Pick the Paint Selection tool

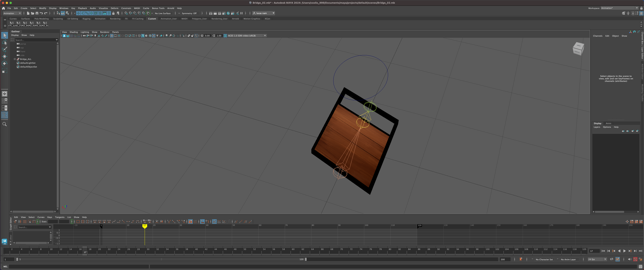click(5, 49)
